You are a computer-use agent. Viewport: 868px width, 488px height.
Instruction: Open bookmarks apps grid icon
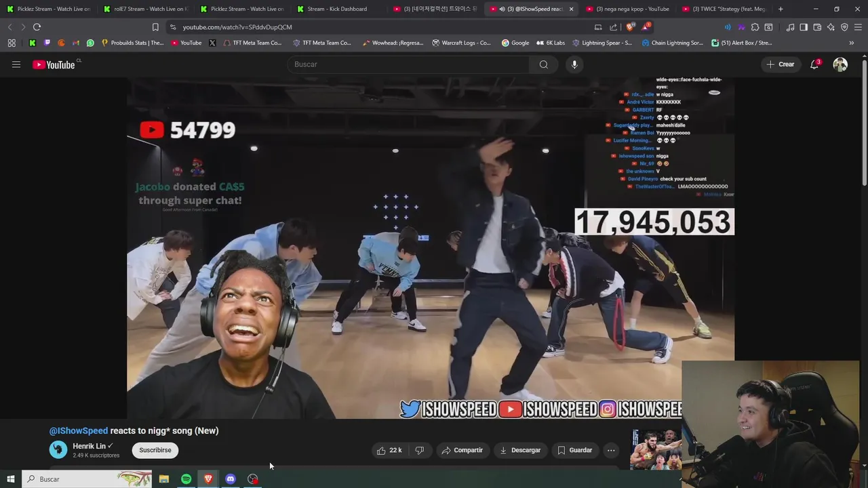12,43
